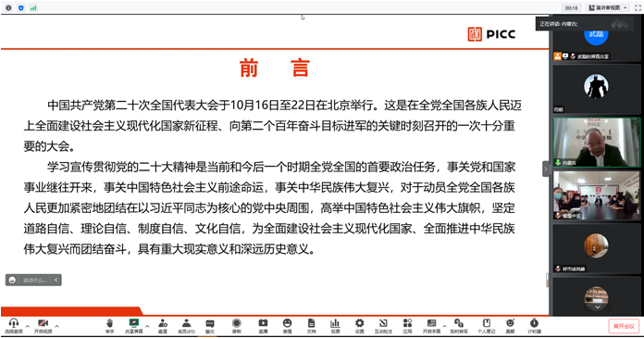Open the speaker view layout dropdown
The width and height of the screenshot is (644, 338).
tap(608, 7)
